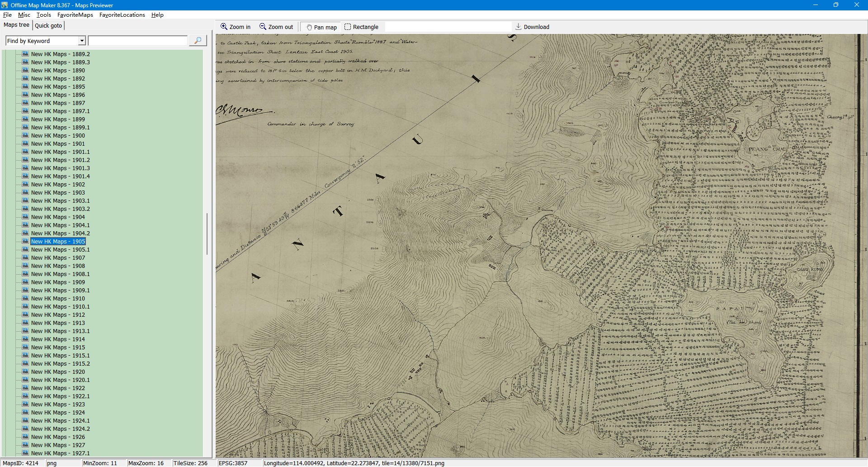Select New HK Maps - 1899 in tree
Screen dimensions: 868x467
point(58,119)
